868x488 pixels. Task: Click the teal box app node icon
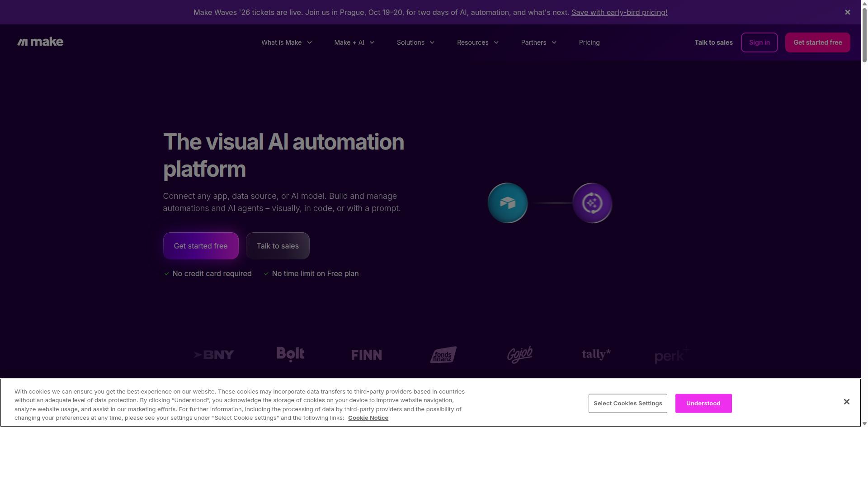tap(508, 203)
